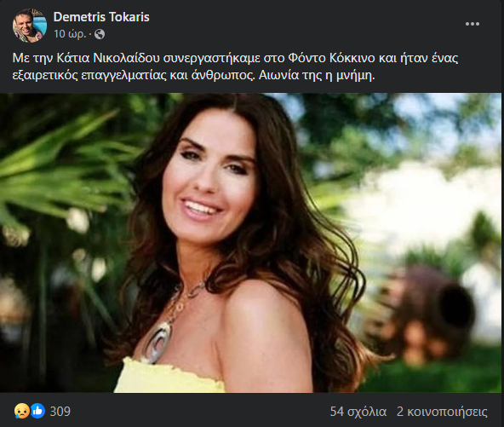
Task: Click the yellow top in the photo
Action: pyautogui.click(x=169, y=375)
